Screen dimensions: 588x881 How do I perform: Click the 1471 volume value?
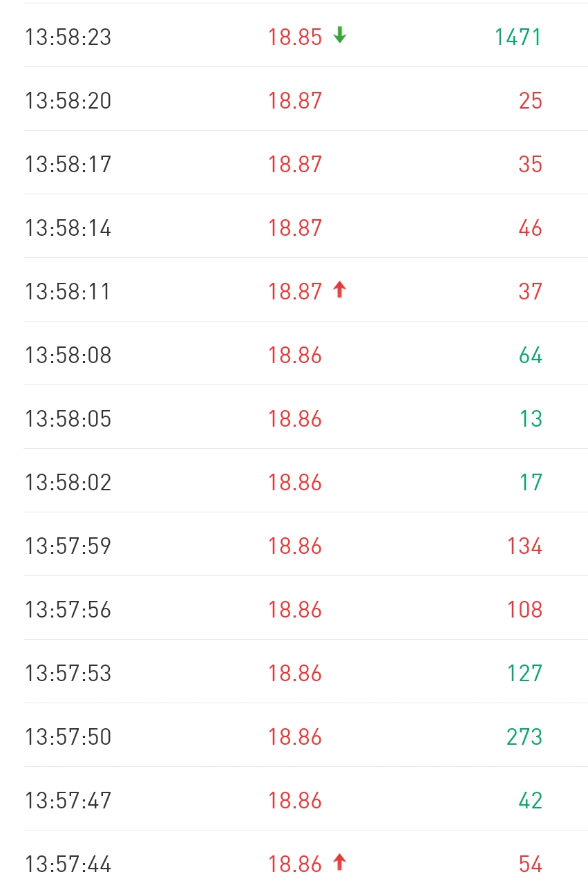(518, 37)
